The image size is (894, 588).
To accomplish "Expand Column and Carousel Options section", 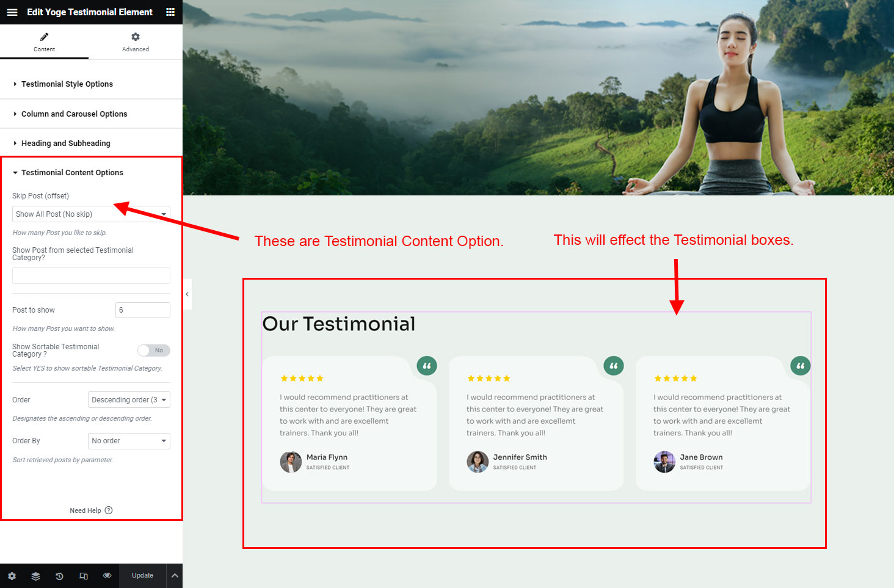I will click(74, 114).
